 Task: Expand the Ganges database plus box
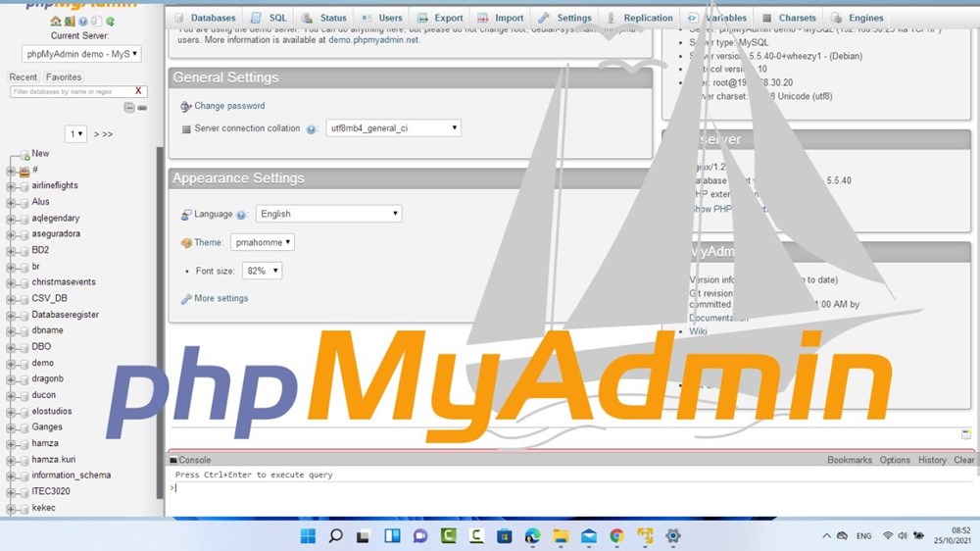(x=11, y=427)
